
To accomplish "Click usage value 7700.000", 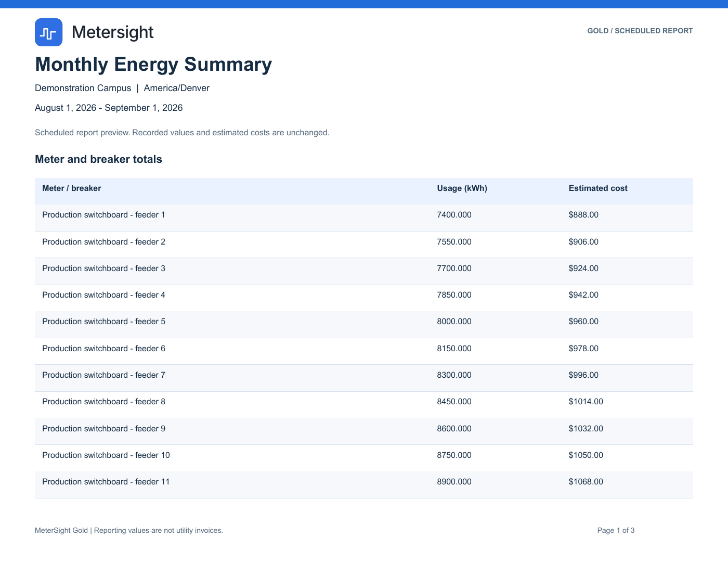I will 454,268.
